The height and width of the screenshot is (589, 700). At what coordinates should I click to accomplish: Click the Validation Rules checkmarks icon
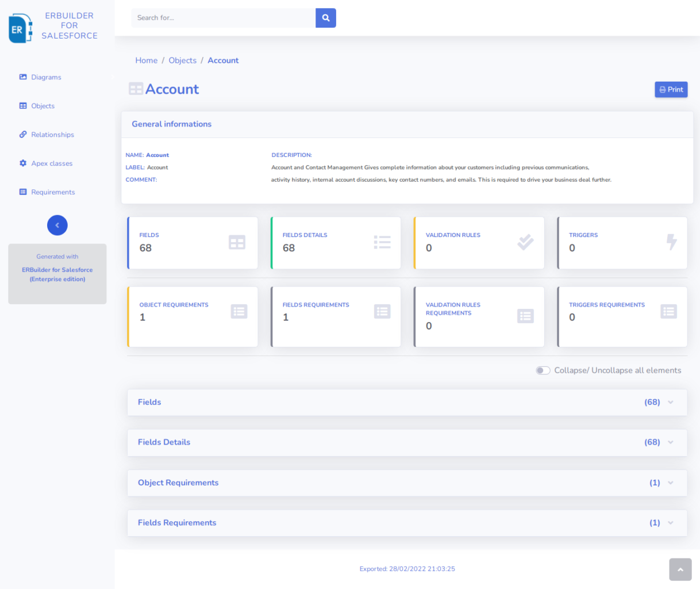point(525,242)
